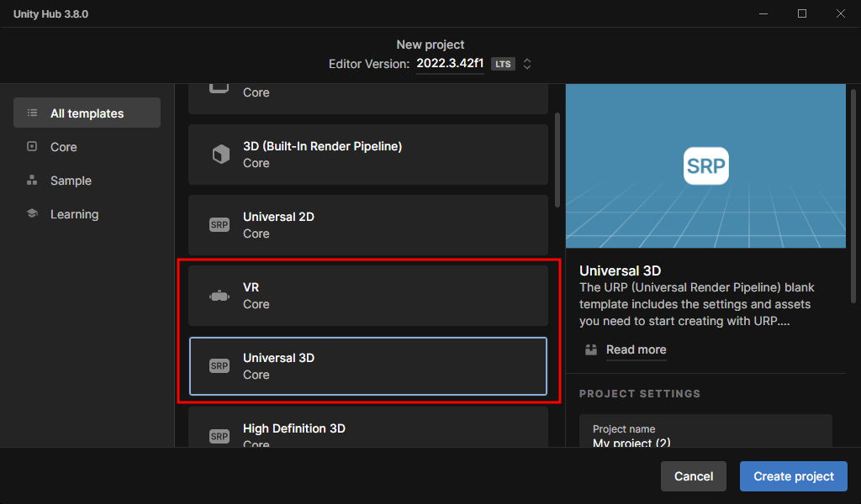The image size is (861, 504).
Task: Click the SRP icon beside Universal 3D
Action: (219, 365)
